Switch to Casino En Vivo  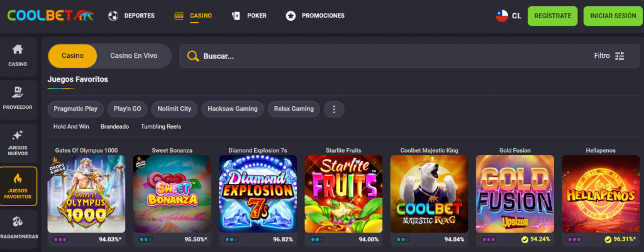[134, 56]
